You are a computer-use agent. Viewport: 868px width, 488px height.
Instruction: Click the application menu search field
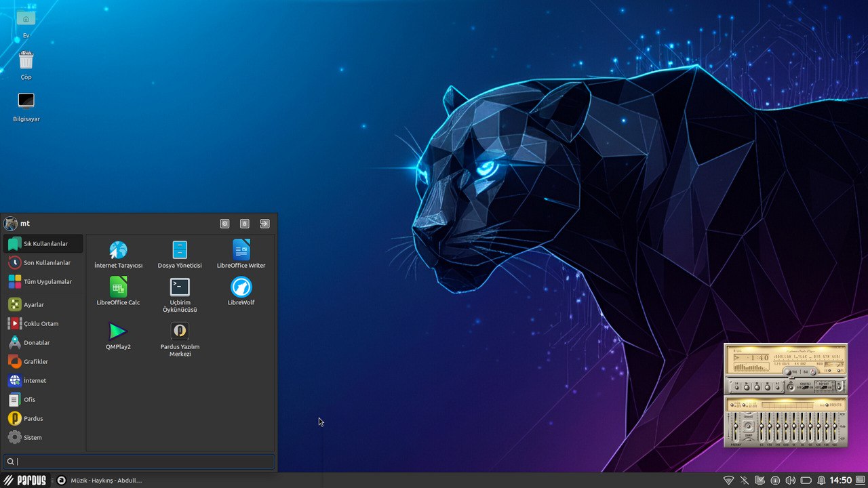pos(139,462)
